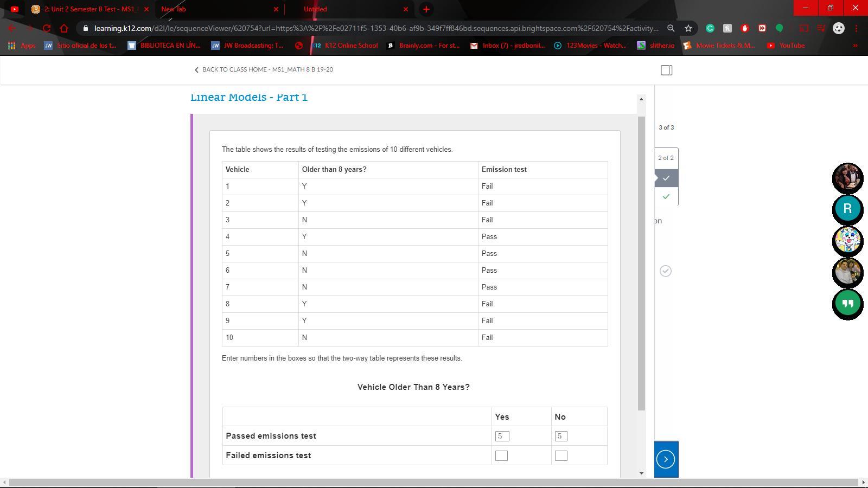Click the 'Vehicle Older Than 8 Years?' title
The width and height of the screenshot is (868, 488).
(x=413, y=387)
